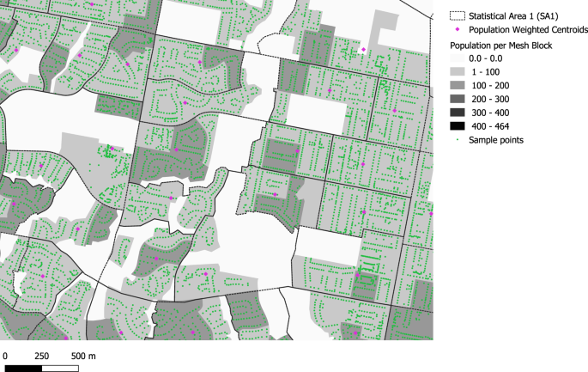Click the '1 - 100' legend label
Image resolution: width=588 pixels, height=372 pixels.
(486, 72)
